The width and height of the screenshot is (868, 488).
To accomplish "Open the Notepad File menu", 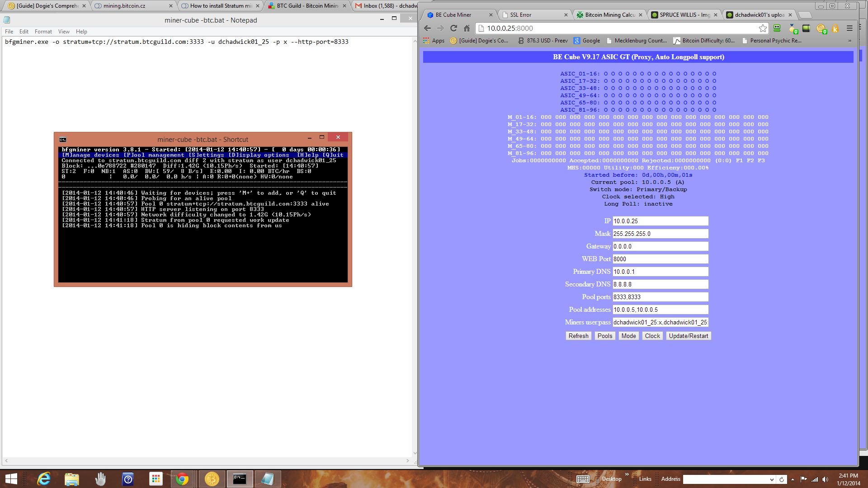I will coord(9,32).
